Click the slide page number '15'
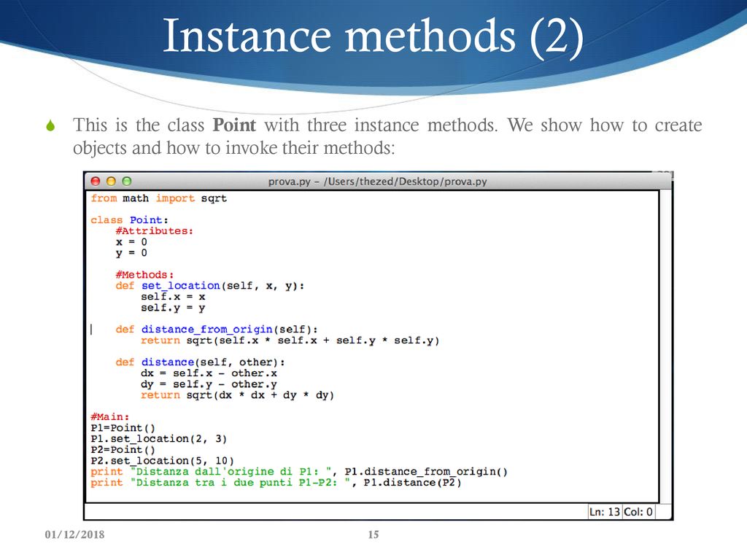 point(373,534)
